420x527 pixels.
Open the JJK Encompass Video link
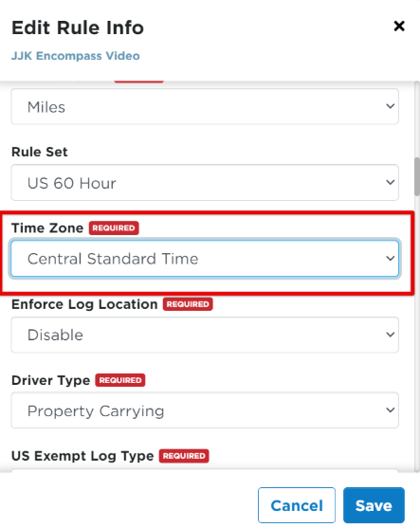(x=76, y=56)
